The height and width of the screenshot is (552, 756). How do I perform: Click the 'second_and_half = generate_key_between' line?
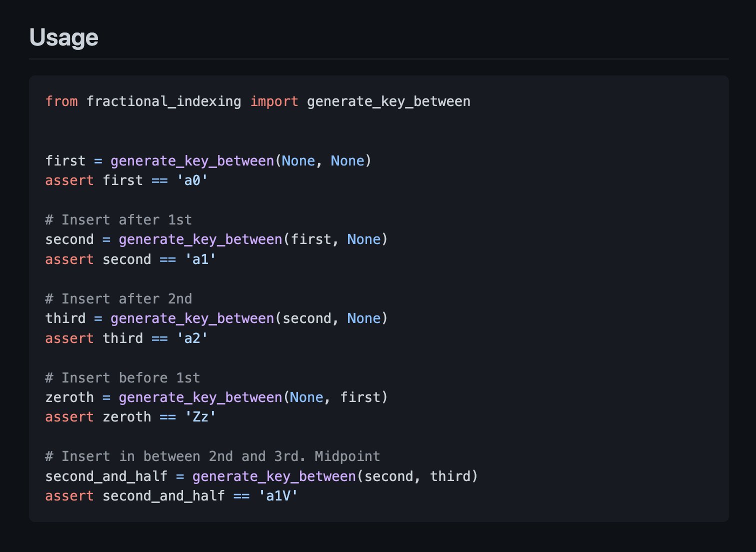point(261,476)
